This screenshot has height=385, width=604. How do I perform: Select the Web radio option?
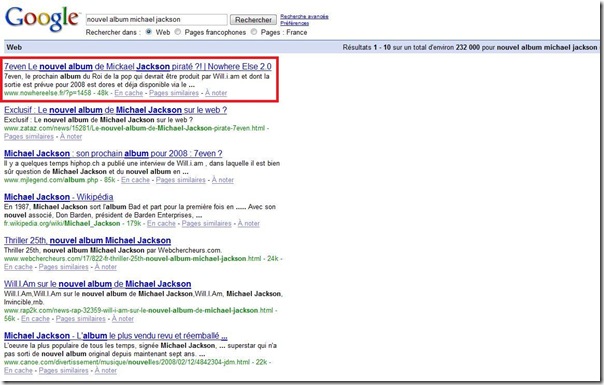click(x=149, y=32)
